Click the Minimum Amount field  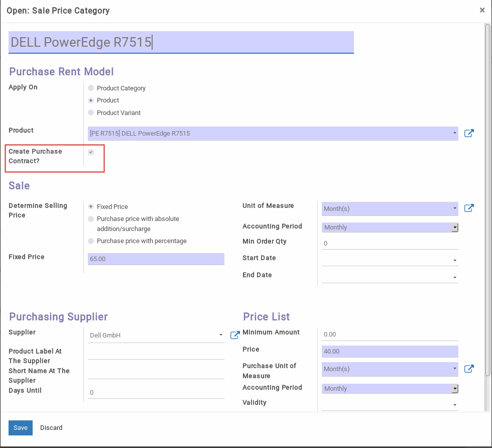coord(390,334)
